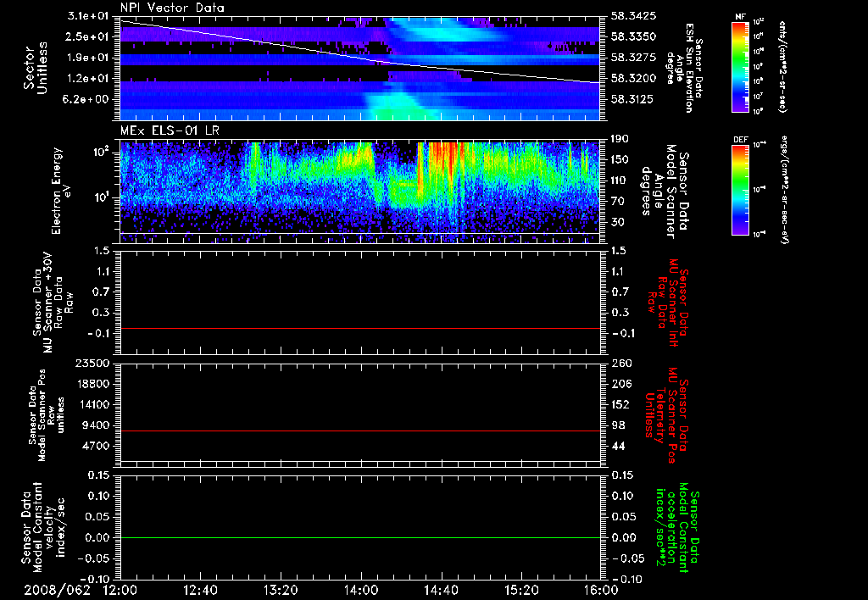The width and height of the screenshot is (868, 600).
Task: Select the 14:00 time axis label
Action: [360, 590]
